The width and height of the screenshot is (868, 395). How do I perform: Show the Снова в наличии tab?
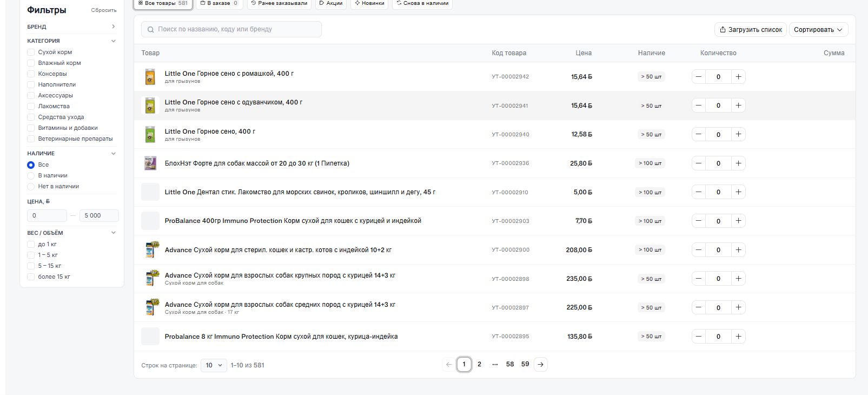coord(422,3)
